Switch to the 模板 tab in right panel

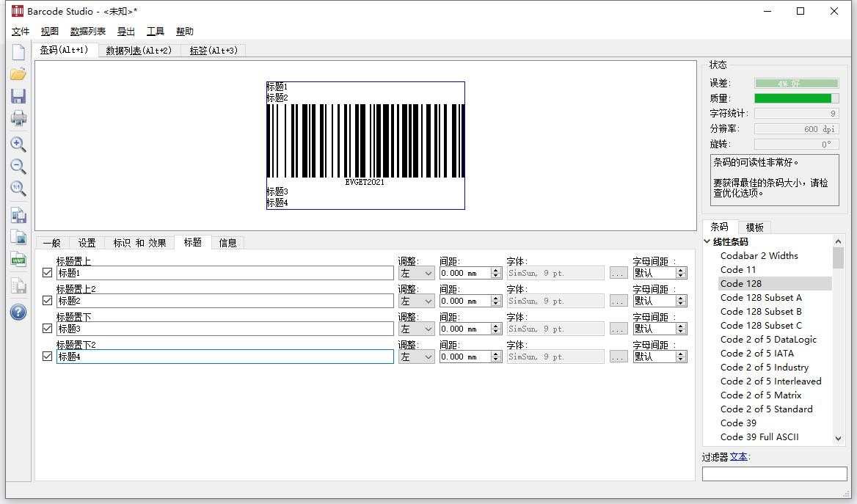click(755, 227)
